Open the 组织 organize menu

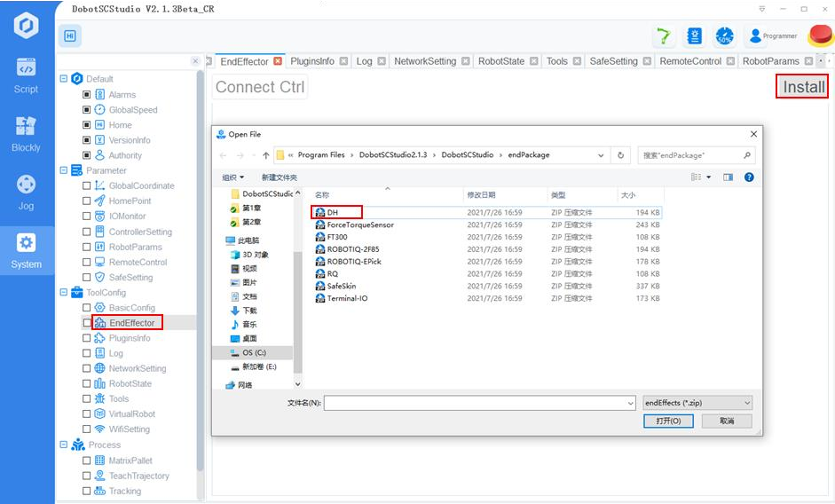click(232, 177)
